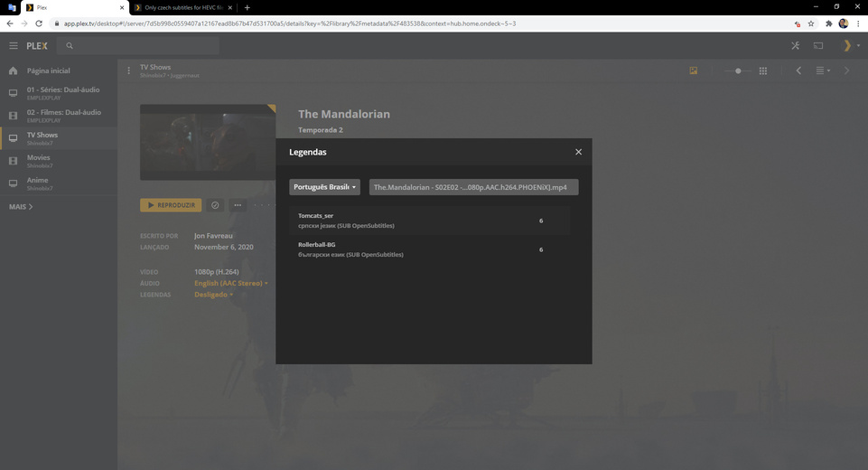Click the TV Shows breadcrumb heading
Screen dimensions: 868x470
(x=155, y=67)
